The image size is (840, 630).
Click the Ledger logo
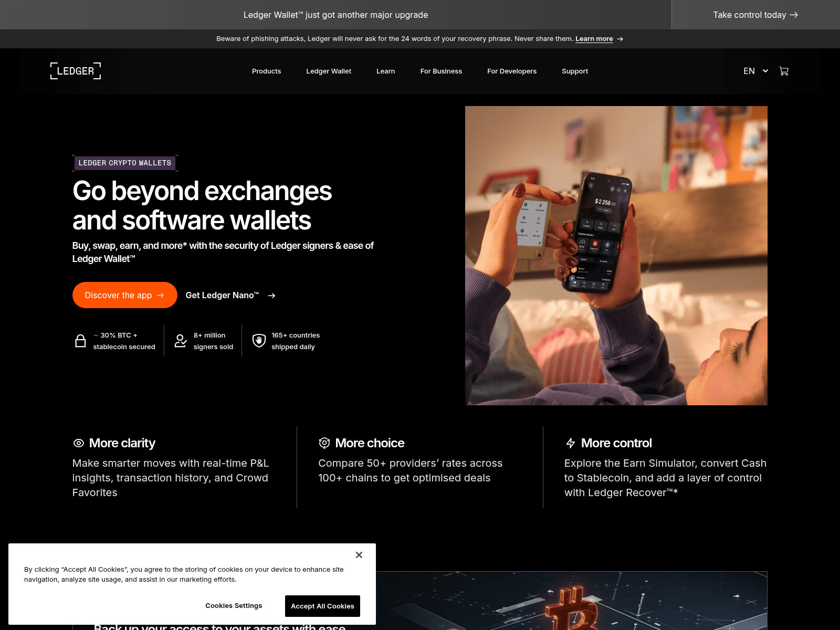pos(76,71)
